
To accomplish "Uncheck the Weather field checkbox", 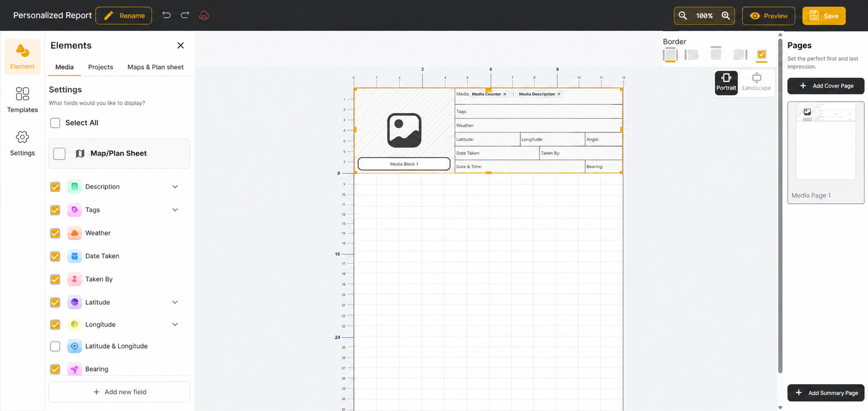I will tap(55, 233).
